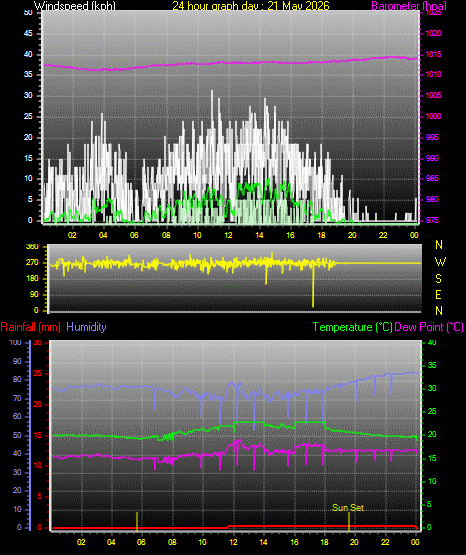The image size is (466, 555).
Task: Click the "Windspeed (kph)" chart title
Action: (75, 6)
